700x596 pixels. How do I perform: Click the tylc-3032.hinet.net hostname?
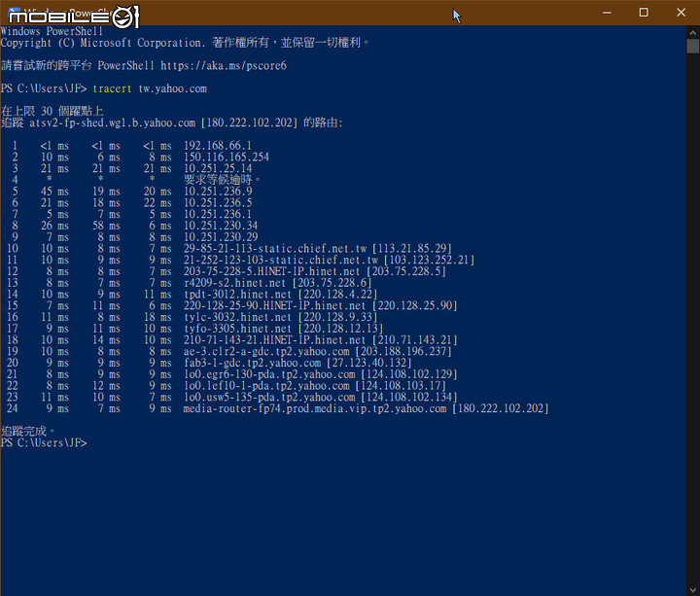237,317
